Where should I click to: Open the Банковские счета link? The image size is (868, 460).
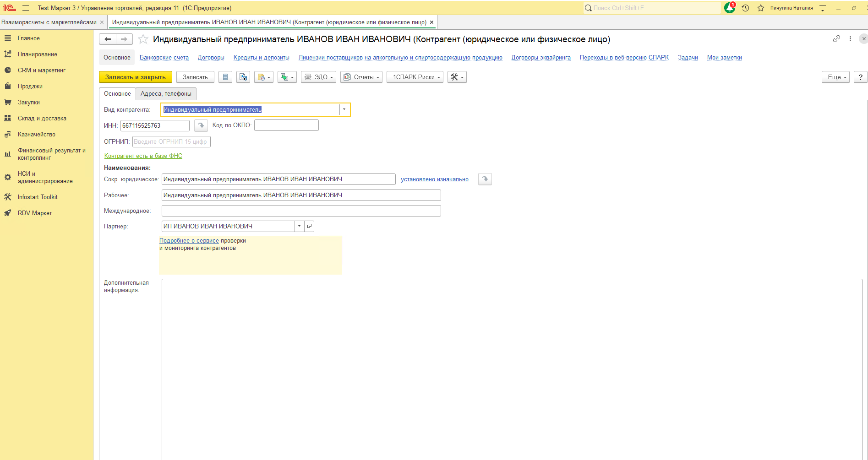164,57
